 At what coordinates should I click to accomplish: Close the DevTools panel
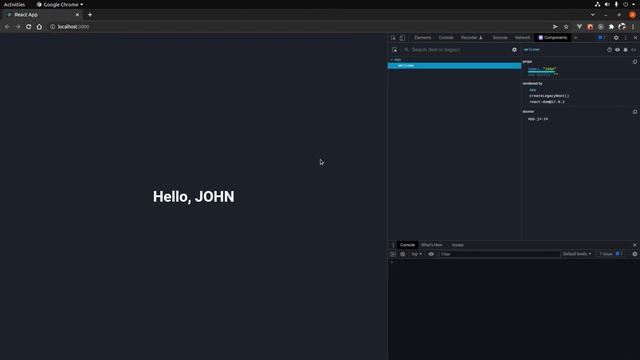(x=635, y=38)
